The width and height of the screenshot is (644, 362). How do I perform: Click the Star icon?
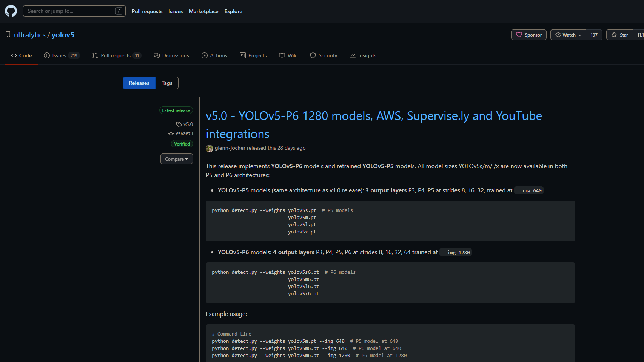click(x=614, y=35)
